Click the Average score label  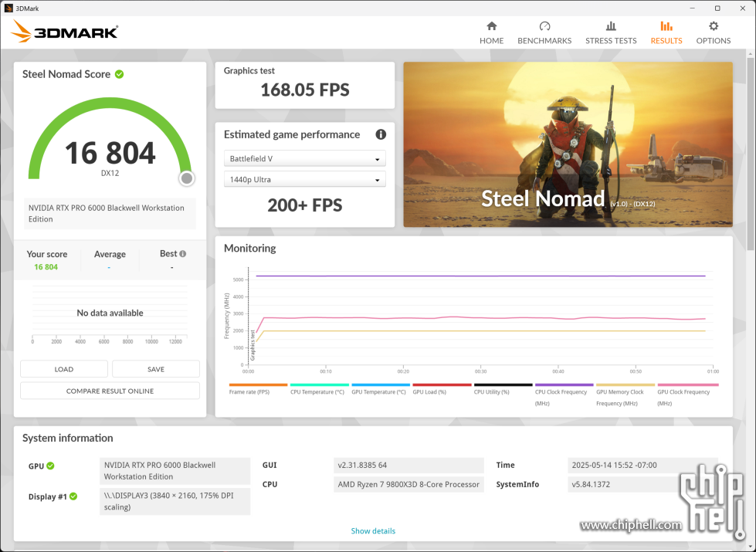[110, 254]
